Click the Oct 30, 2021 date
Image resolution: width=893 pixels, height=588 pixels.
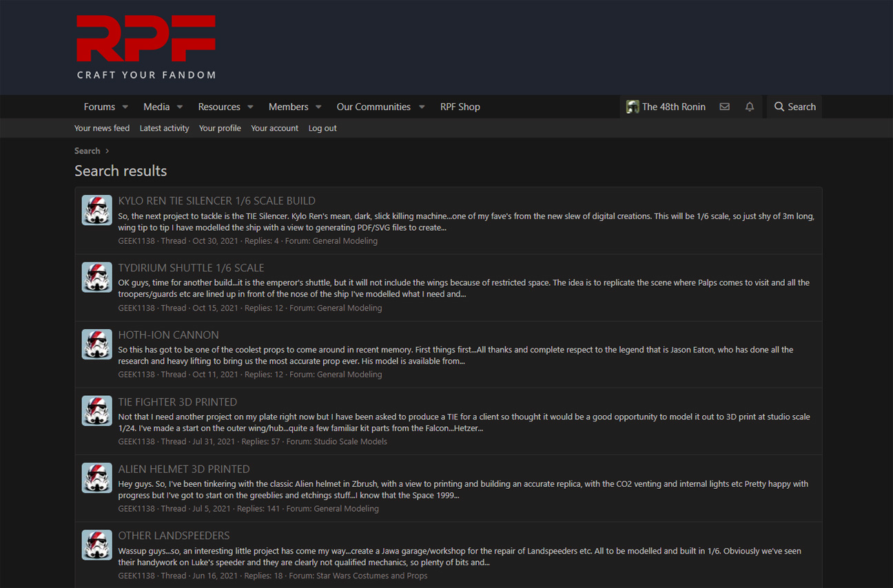pos(215,241)
